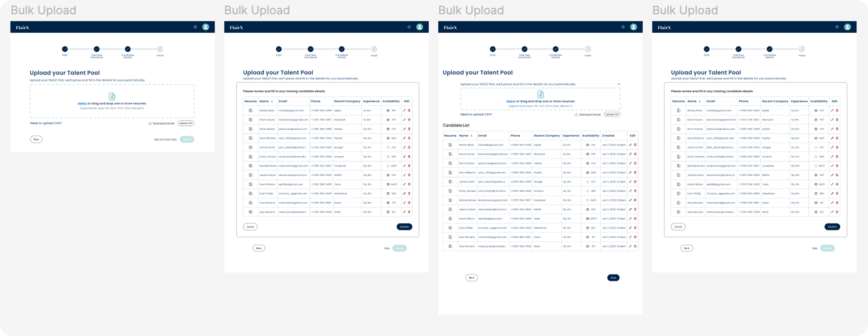Click the Recent Company column header in the Candidate List

[x=546, y=136]
